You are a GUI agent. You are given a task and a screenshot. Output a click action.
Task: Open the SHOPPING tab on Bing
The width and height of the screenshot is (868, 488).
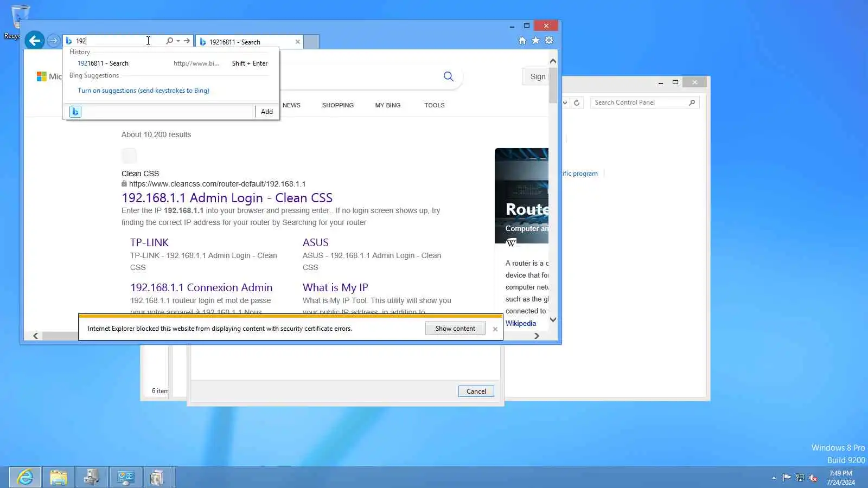point(338,105)
